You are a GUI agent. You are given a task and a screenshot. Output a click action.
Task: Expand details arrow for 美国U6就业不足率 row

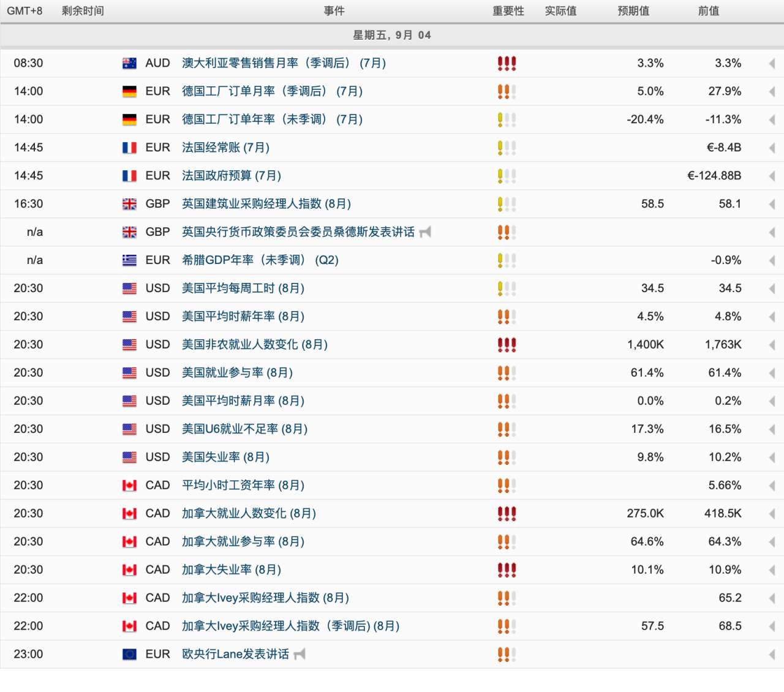(772, 430)
